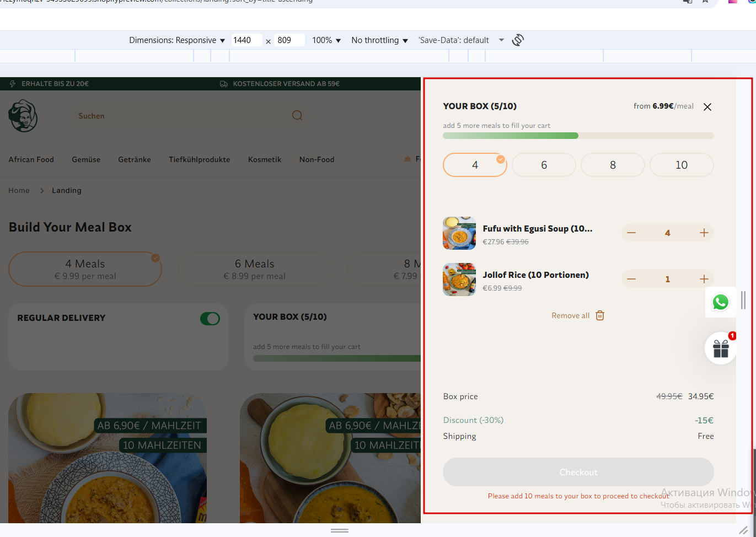Close the Your Box cart panel
Viewport: 756px width, 537px height.
coord(707,107)
